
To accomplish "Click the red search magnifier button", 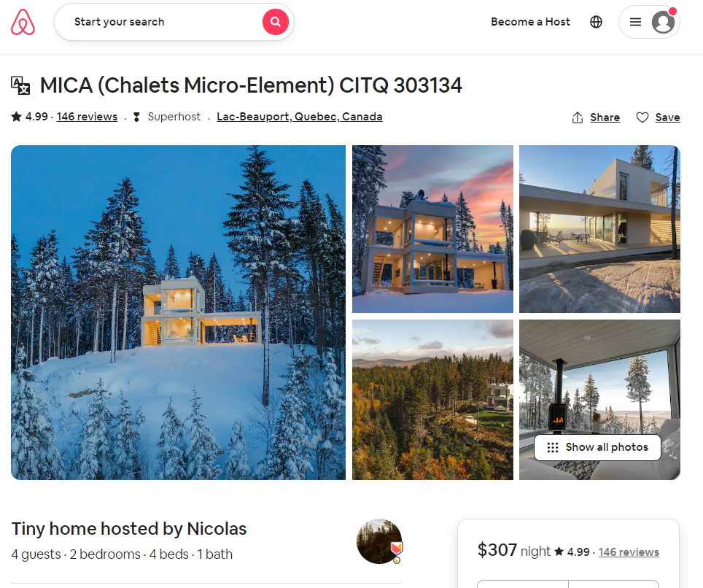I will pos(275,22).
